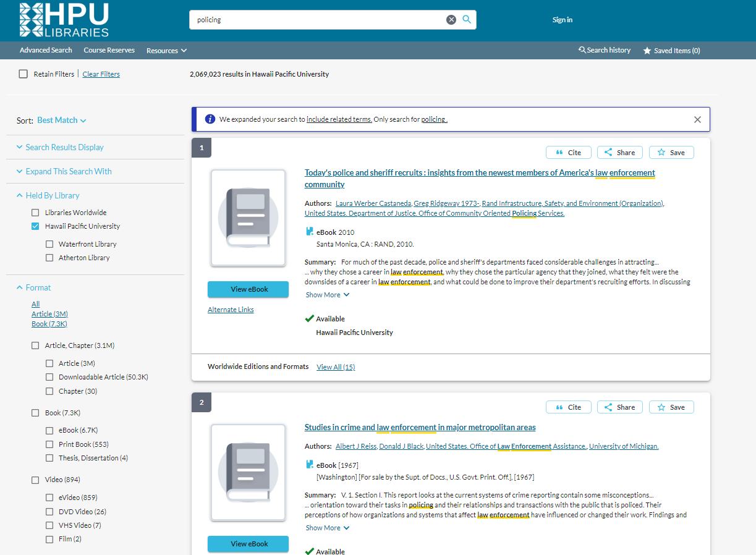
Task: Check Film (2) filter
Action: [x=49, y=539]
